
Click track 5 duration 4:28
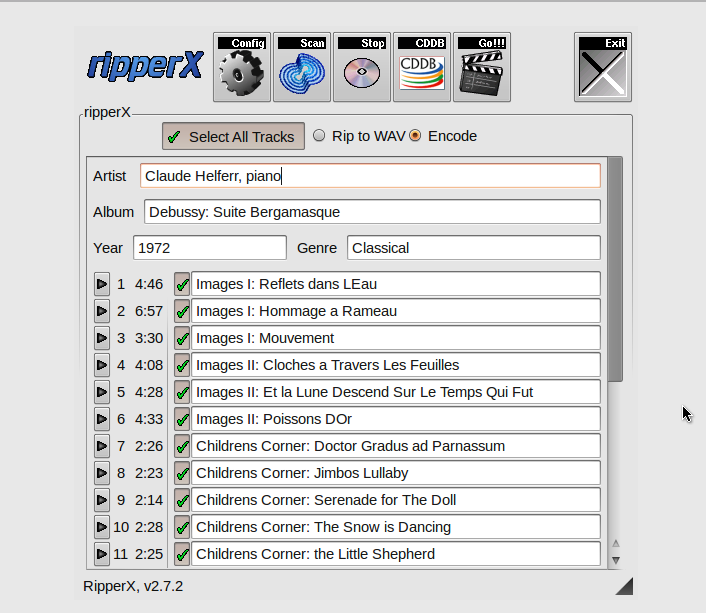pyautogui.click(x=149, y=392)
